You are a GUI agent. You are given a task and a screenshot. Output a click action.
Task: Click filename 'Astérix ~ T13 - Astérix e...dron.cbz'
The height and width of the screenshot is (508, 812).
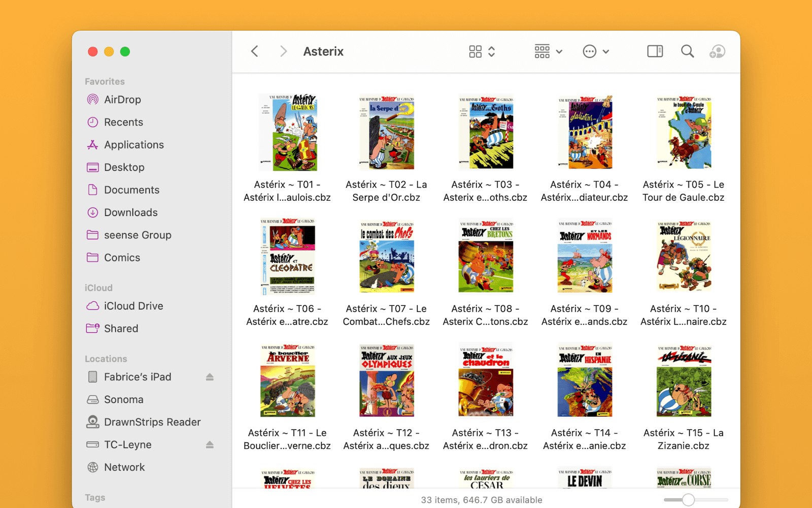(x=485, y=439)
